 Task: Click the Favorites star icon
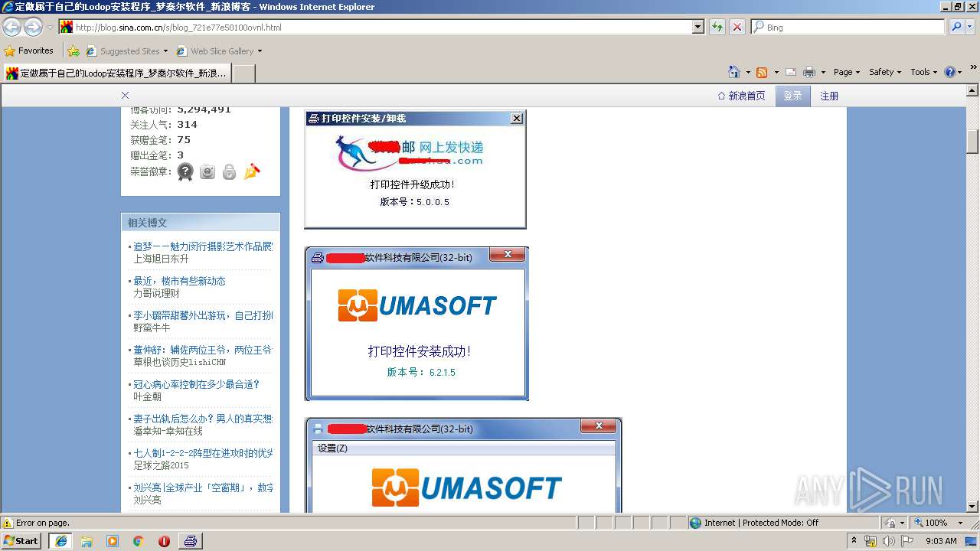point(10,51)
